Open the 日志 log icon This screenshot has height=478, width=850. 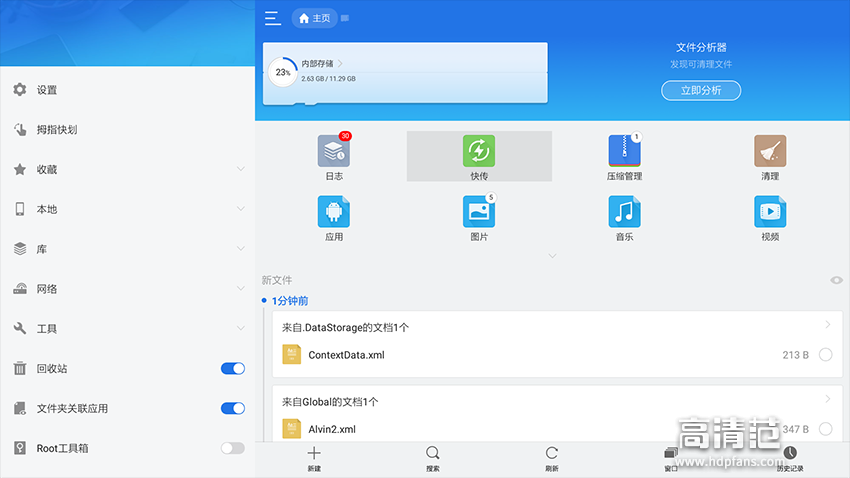tap(334, 156)
